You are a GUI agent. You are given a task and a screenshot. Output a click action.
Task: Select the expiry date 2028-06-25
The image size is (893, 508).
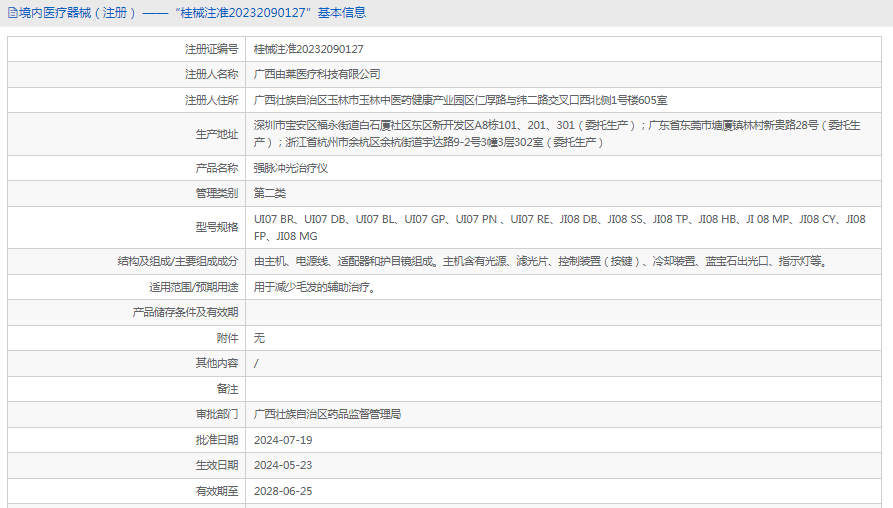pos(283,491)
